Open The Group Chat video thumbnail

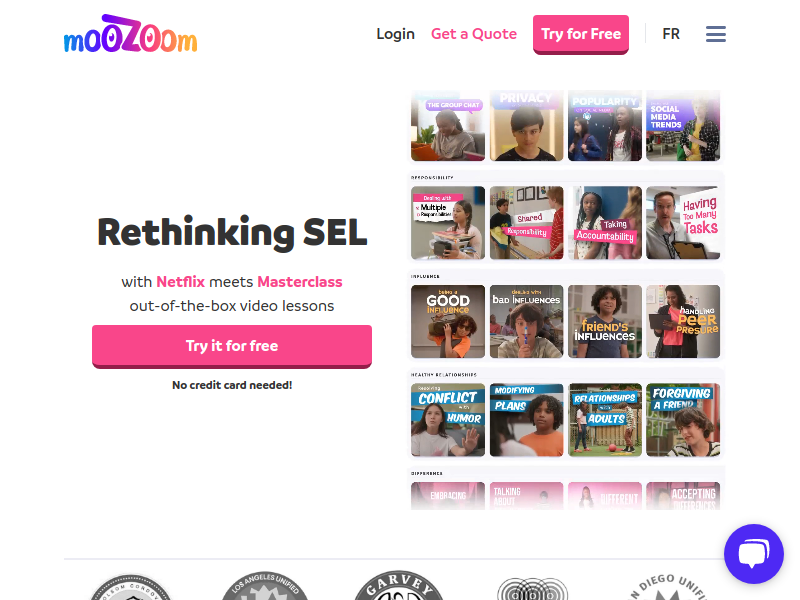pyautogui.click(x=448, y=126)
